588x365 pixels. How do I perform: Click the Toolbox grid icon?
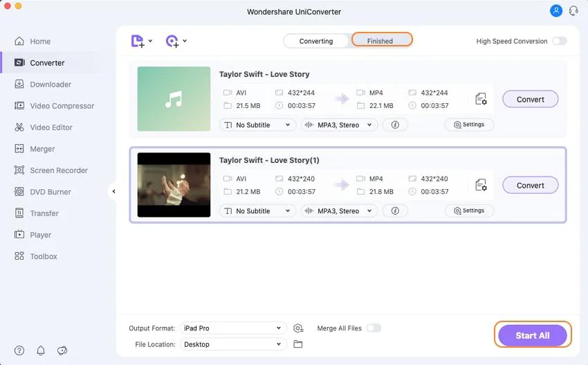(19, 256)
